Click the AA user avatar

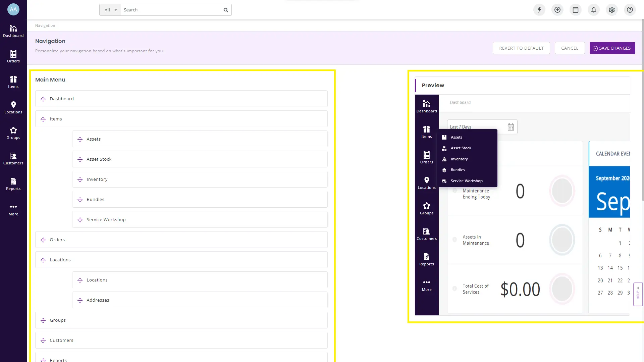[x=13, y=9]
